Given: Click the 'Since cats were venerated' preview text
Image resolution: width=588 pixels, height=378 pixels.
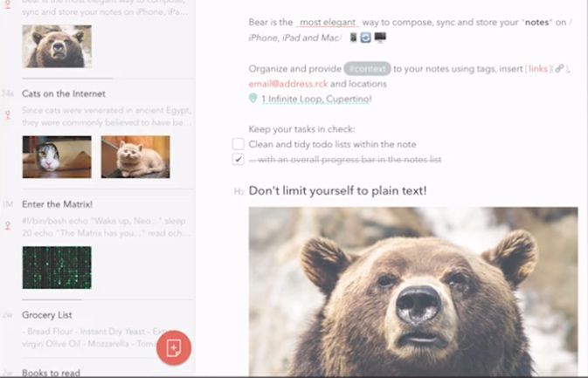Looking at the screenshot, I should pos(107,116).
